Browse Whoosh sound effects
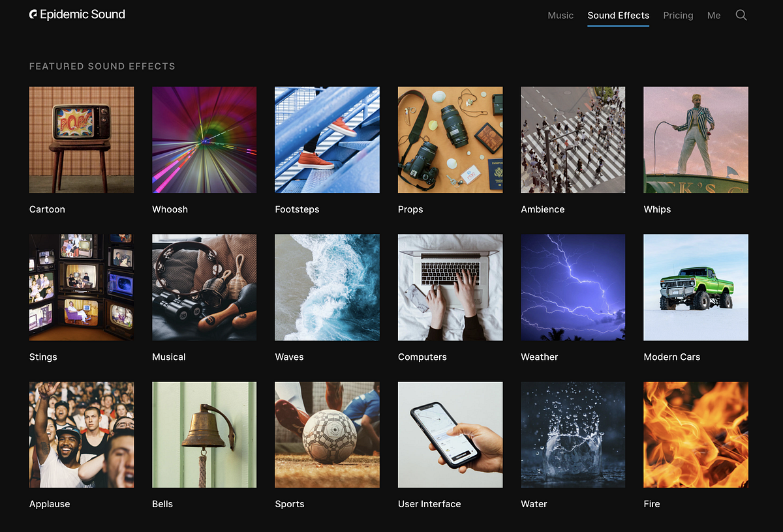The width and height of the screenshot is (783, 532). (204, 140)
